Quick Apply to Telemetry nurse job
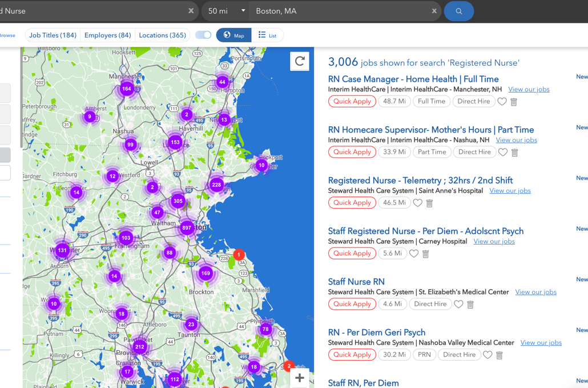 (x=352, y=203)
